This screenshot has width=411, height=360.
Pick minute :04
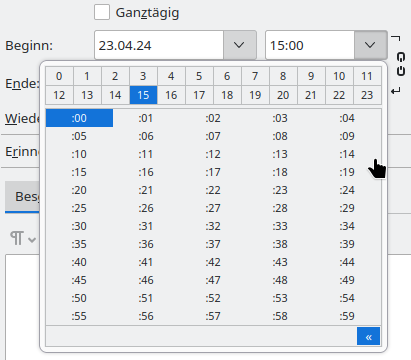coord(347,118)
